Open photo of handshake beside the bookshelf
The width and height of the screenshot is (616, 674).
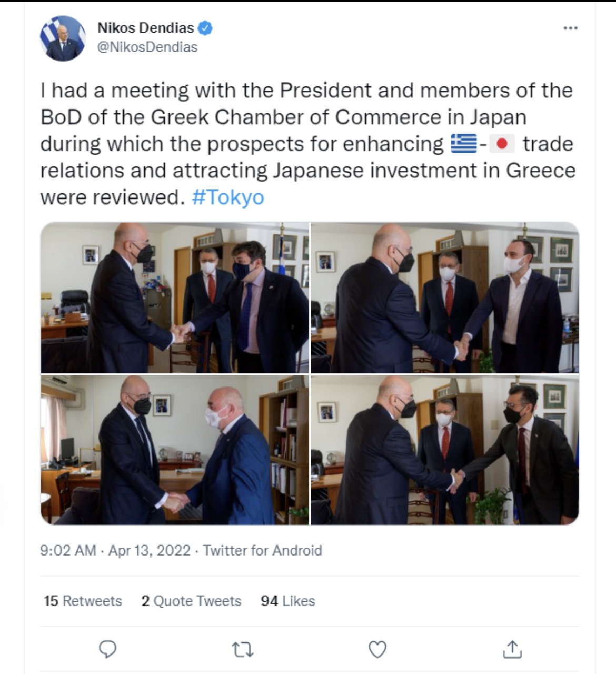pos(175,450)
